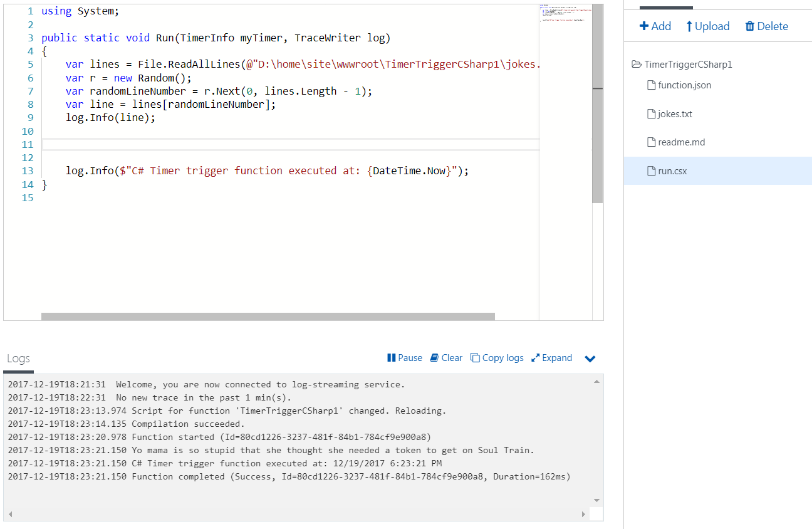Image resolution: width=812 pixels, height=529 pixels.
Task: Collapse the Logs panel using the chevron
Action: (x=590, y=357)
